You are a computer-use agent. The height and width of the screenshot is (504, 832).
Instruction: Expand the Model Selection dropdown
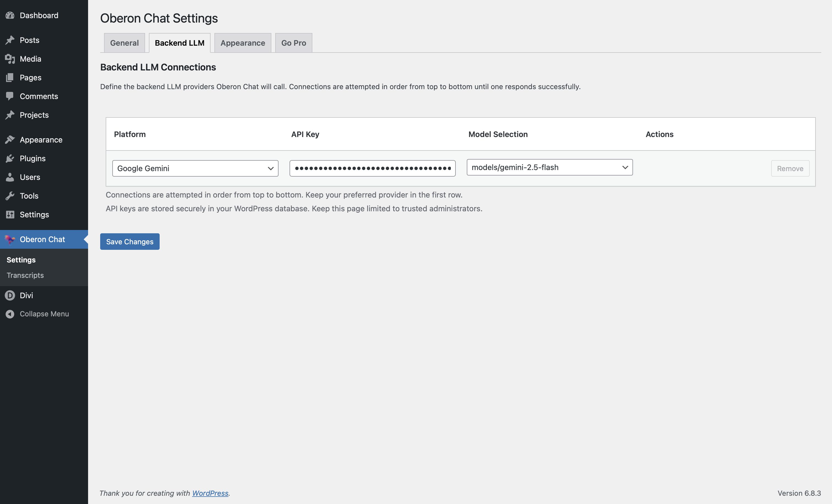[549, 167]
